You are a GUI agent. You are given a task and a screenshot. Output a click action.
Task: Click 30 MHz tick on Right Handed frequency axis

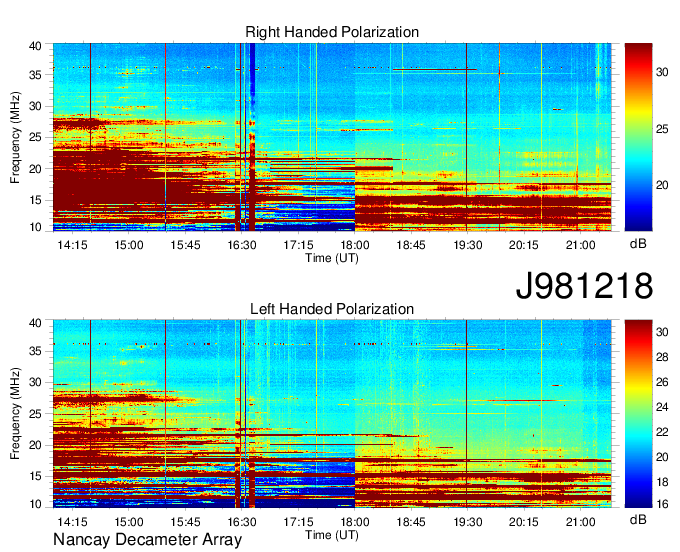pos(35,106)
